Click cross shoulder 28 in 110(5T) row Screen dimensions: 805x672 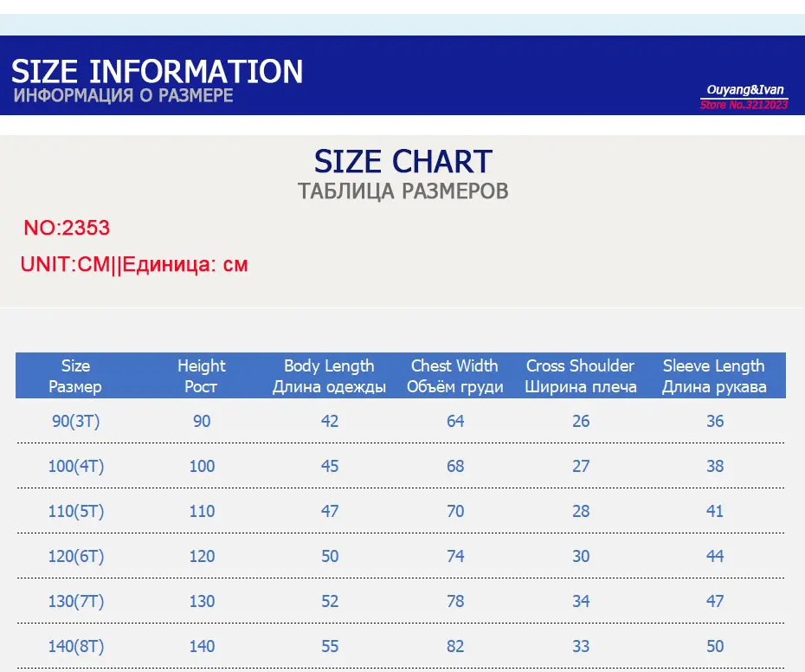pyautogui.click(x=581, y=511)
